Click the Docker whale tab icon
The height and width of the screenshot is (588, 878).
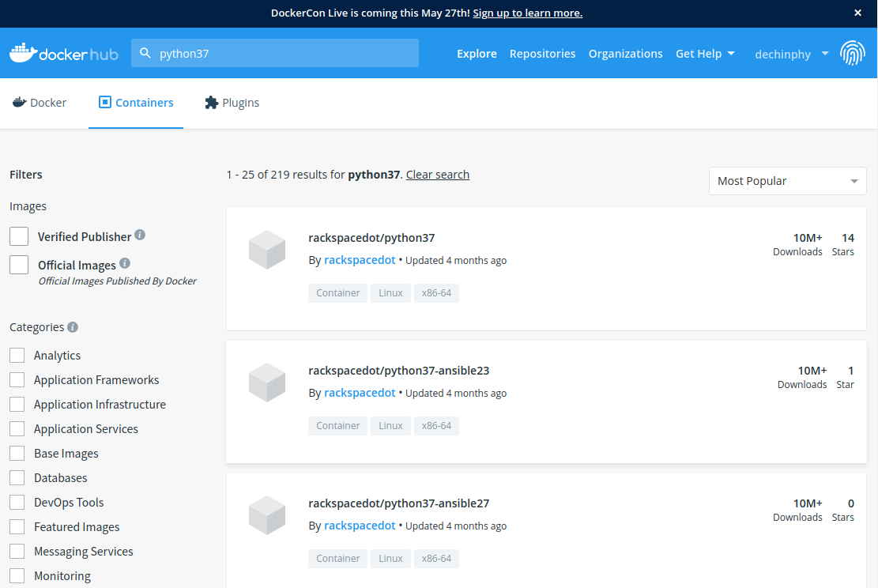20,103
